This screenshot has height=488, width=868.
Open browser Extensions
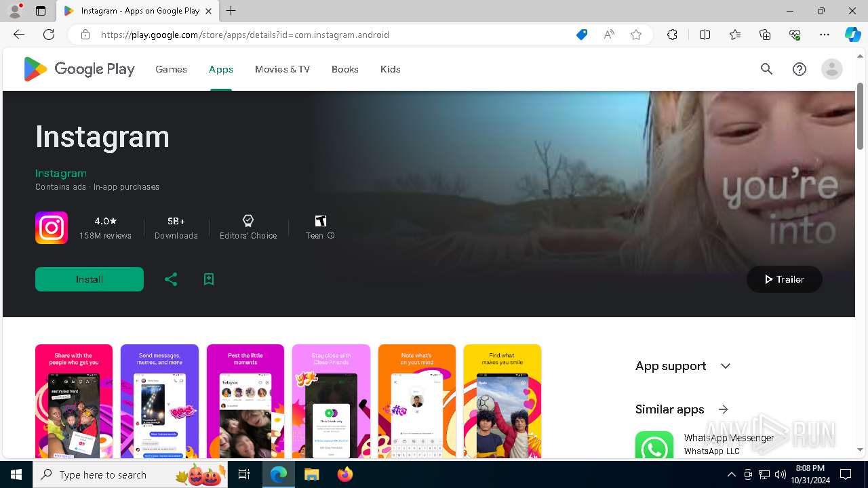click(672, 35)
